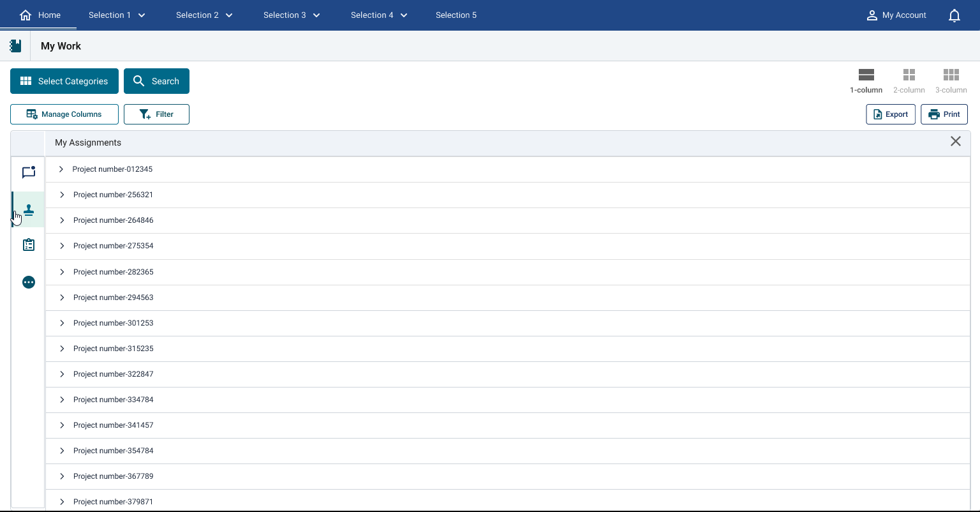The width and height of the screenshot is (980, 512).
Task: Click the My Work page heading
Action: tap(61, 46)
